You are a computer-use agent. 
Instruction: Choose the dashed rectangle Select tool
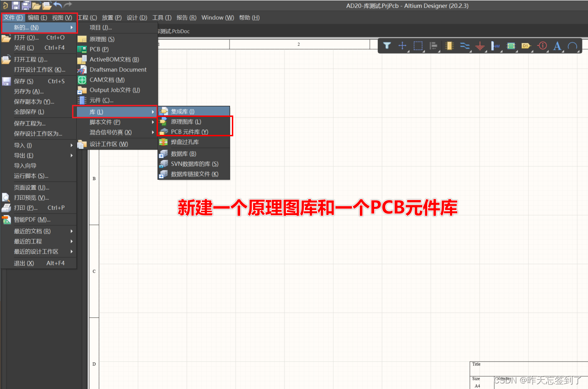tap(418, 46)
